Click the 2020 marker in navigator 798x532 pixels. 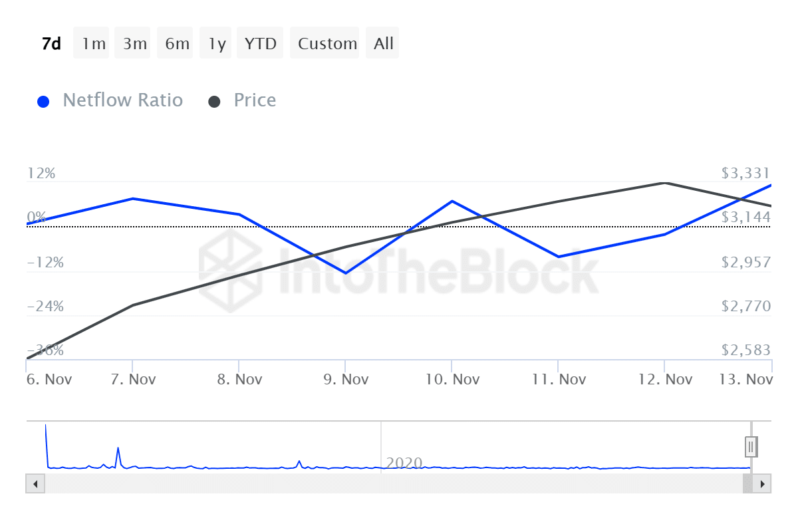click(404, 463)
